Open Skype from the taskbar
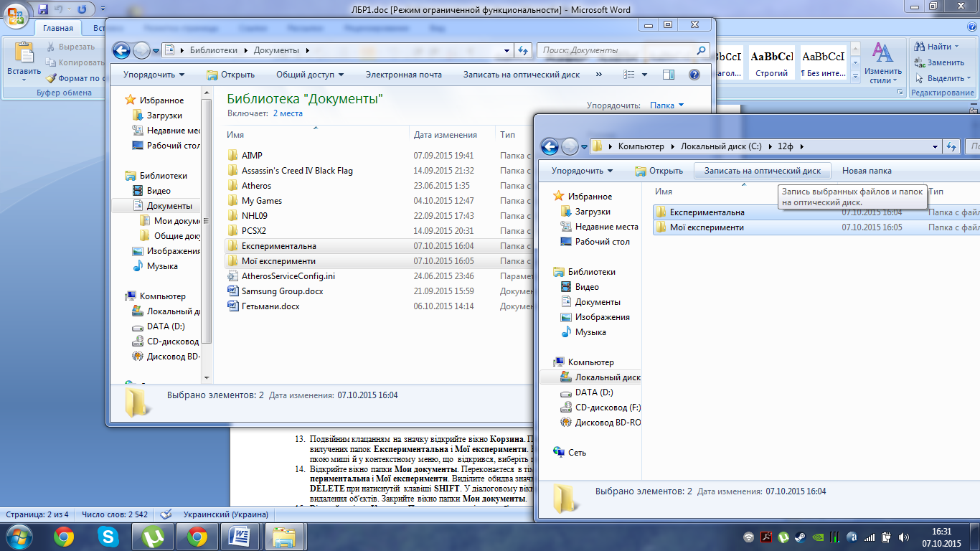980x551 pixels. point(108,536)
